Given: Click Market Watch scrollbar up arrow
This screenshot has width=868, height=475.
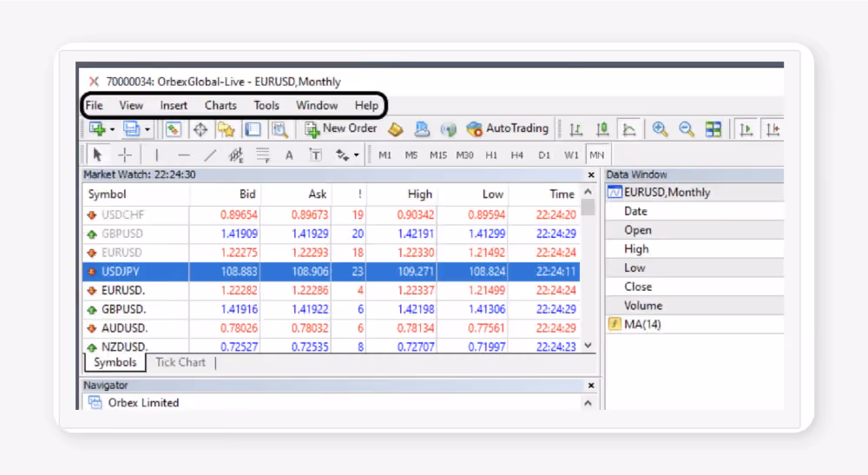Looking at the screenshot, I should coord(588,192).
